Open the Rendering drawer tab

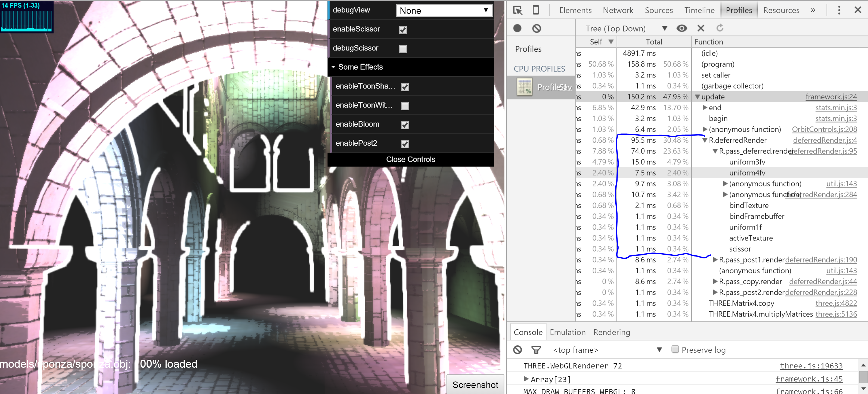point(611,332)
